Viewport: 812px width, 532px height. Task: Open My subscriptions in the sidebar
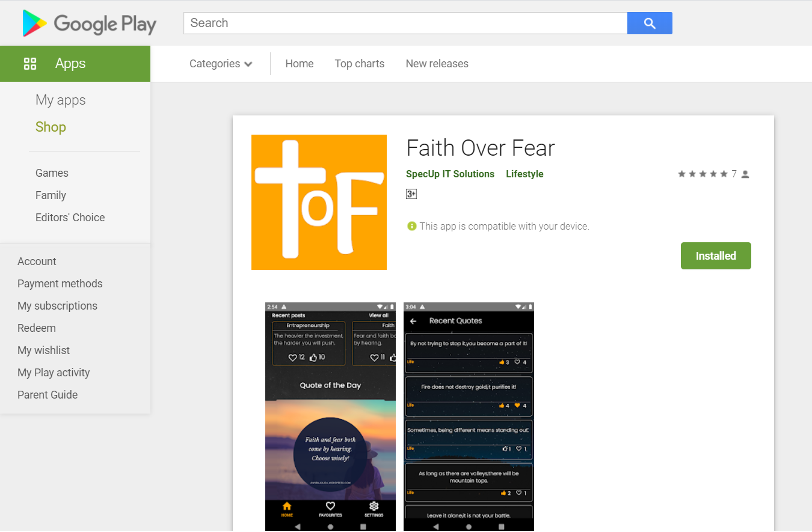point(57,306)
